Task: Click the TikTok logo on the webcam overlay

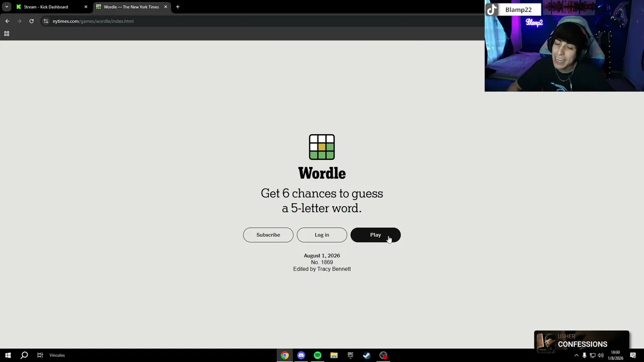Action: pos(492,10)
